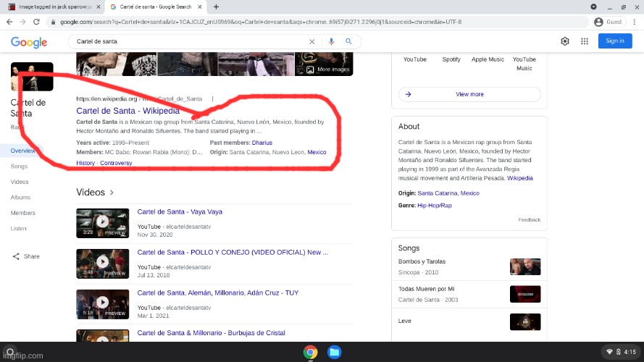Select the Videos sidebar tab

pyautogui.click(x=20, y=182)
